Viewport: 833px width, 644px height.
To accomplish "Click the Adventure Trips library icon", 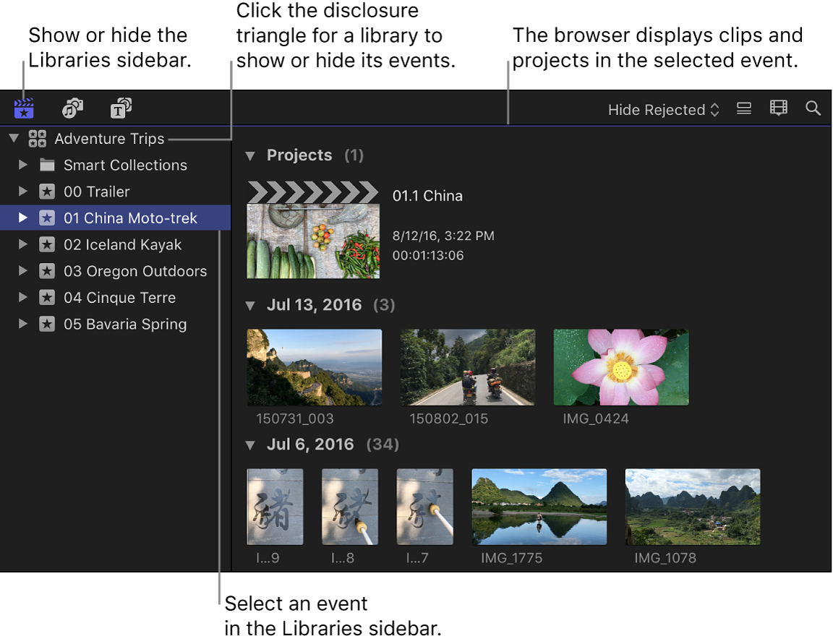I will (38, 138).
